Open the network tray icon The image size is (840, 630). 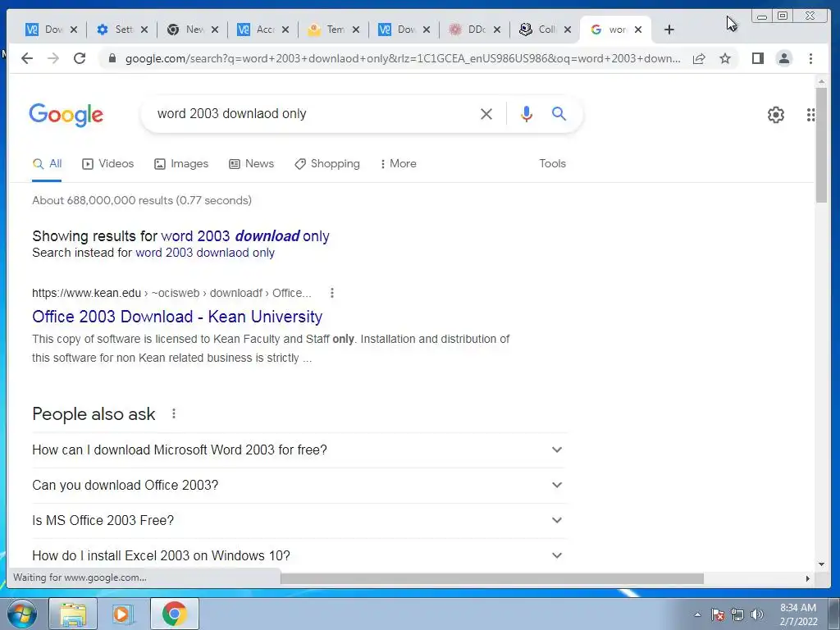(737, 614)
